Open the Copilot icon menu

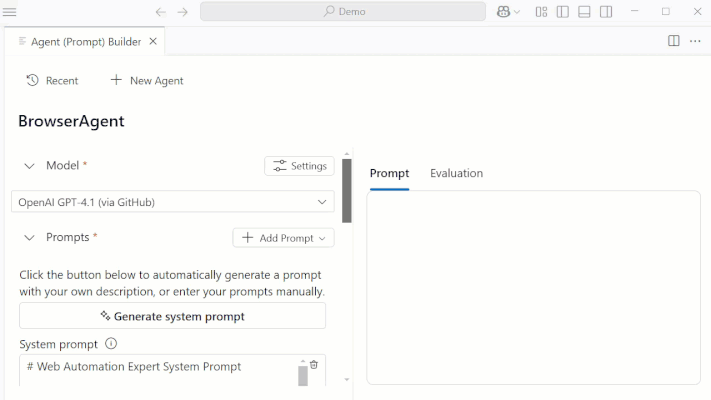pyautogui.click(x=503, y=11)
